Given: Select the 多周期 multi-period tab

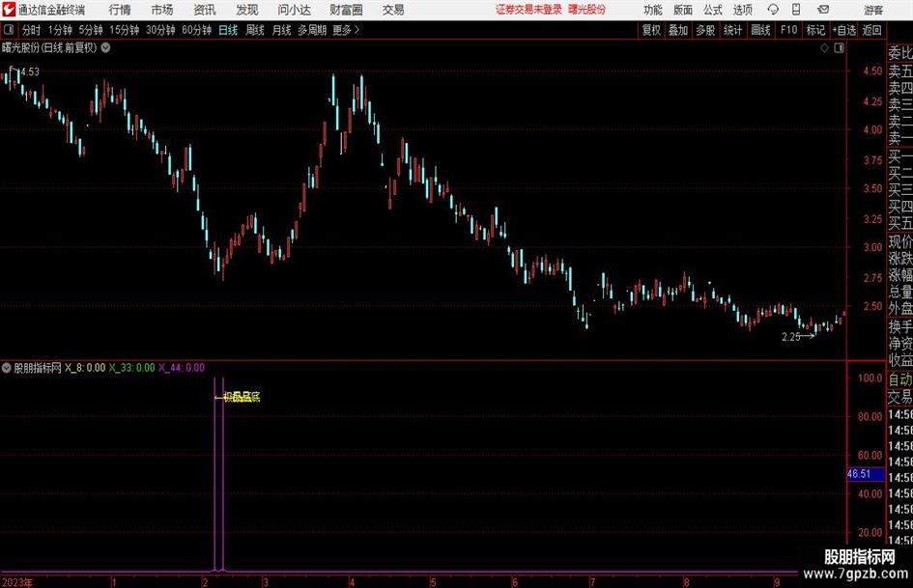Looking at the screenshot, I should click(312, 30).
